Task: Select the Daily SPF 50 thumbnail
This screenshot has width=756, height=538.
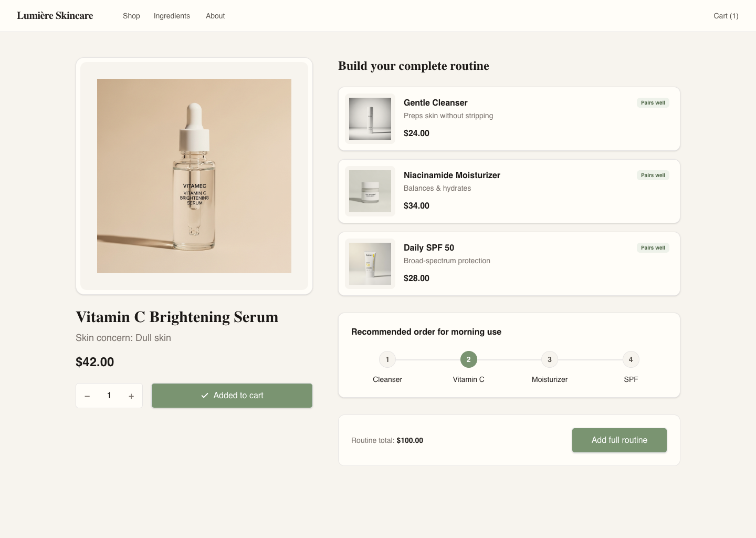Action: coord(370,264)
